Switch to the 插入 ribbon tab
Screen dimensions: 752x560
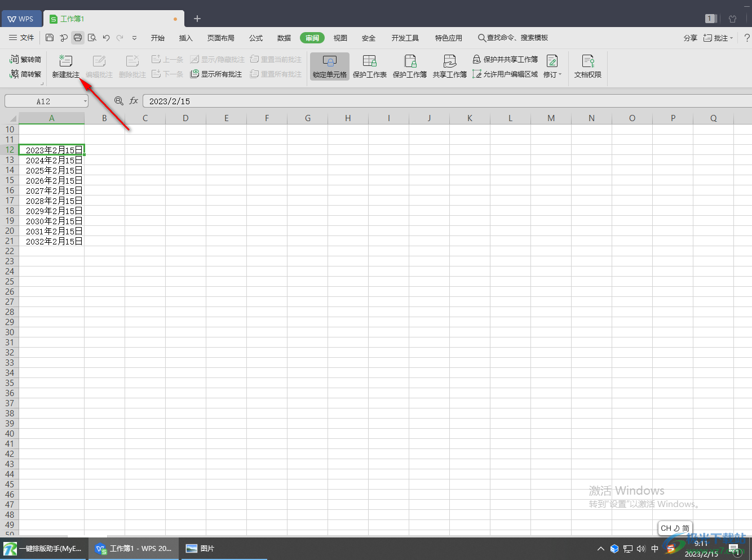click(x=186, y=38)
